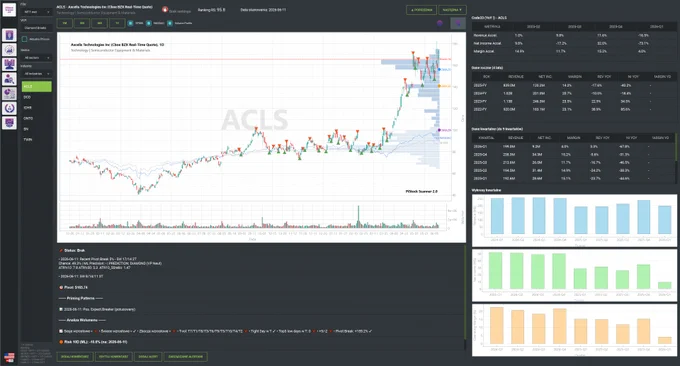Open the All industries dropdown
Screen dimensions: 680x366
pyautogui.click(x=36, y=74)
